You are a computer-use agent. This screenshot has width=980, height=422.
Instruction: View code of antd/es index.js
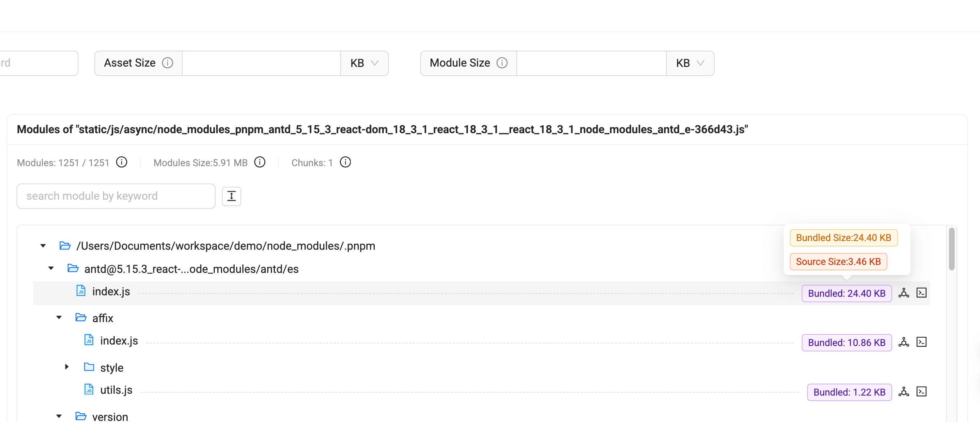coord(921,293)
